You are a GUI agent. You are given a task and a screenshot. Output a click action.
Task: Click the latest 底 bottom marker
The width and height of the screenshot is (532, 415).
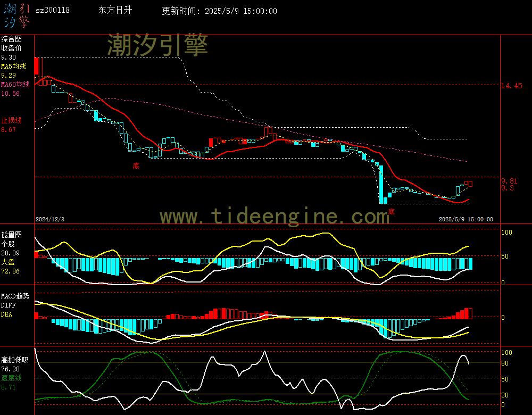[x=391, y=212]
